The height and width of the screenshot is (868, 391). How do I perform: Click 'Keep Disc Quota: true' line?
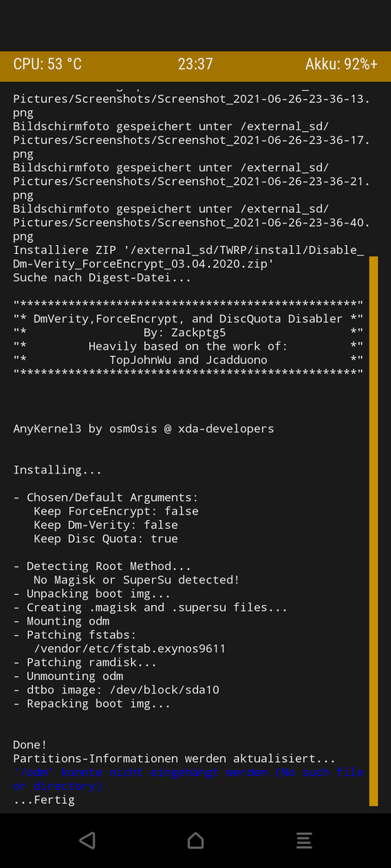coord(105,538)
